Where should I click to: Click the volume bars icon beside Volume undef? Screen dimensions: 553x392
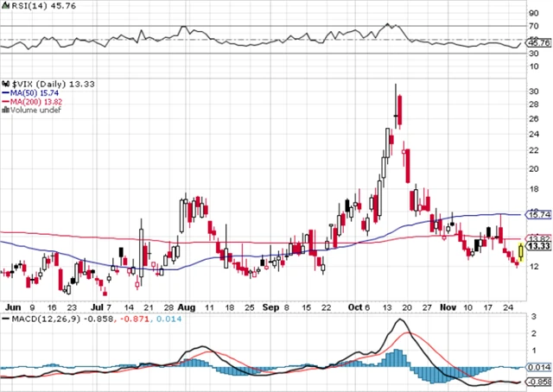[x=5, y=111]
